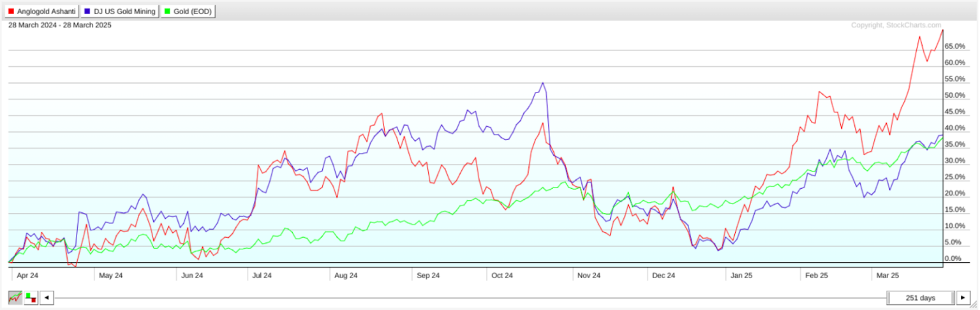The height and width of the screenshot is (310, 980).
Task: Click the left arrow on date slider
Action: pyautogui.click(x=47, y=298)
